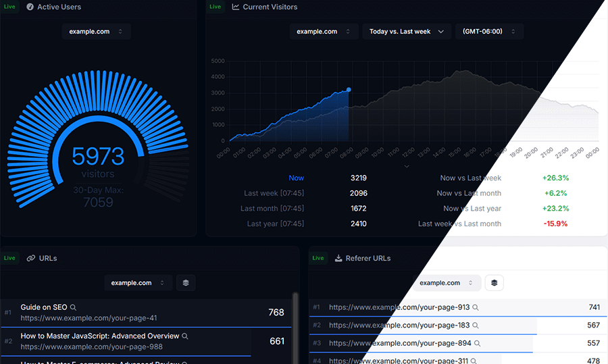Click search icon next to your-page-894
The image size is (608, 364).
(x=478, y=344)
